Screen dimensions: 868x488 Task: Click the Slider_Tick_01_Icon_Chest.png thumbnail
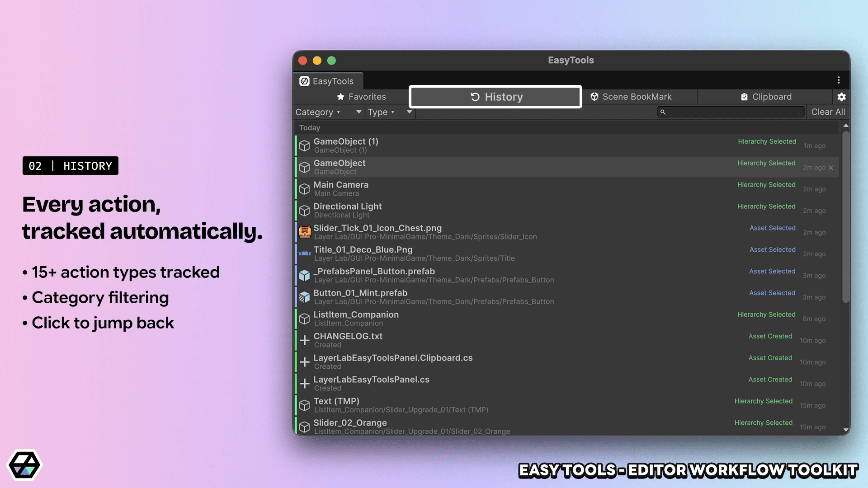(x=305, y=232)
